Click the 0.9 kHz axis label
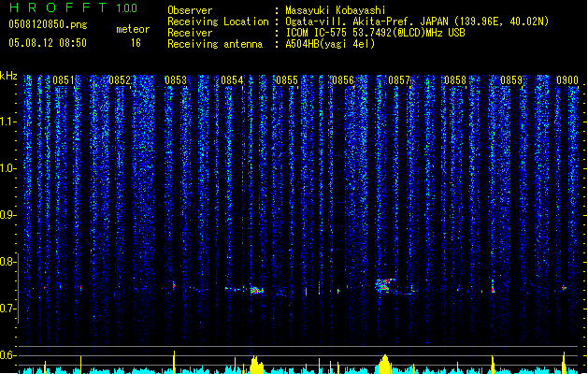 (x=8, y=215)
